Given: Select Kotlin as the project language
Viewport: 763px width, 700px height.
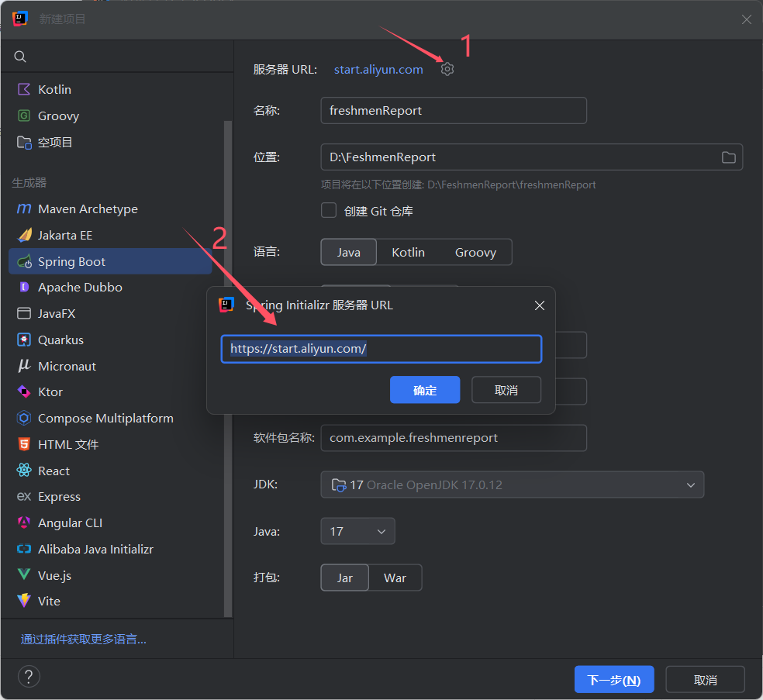Looking at the screenshot, I should click(408, 252).
